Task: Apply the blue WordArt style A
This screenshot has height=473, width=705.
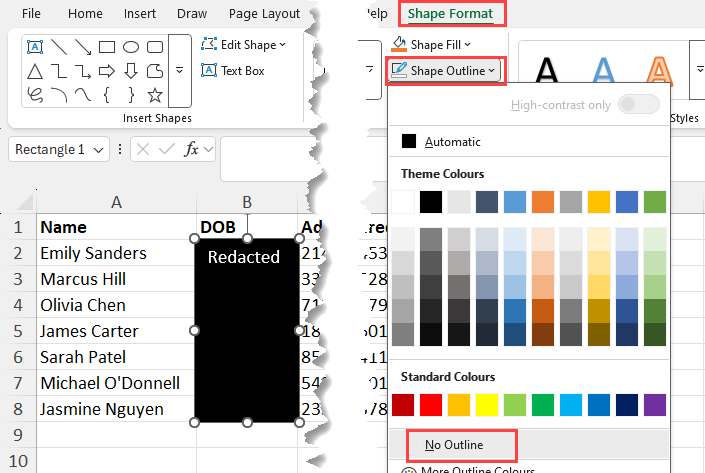Action: (x=604, y=70)
